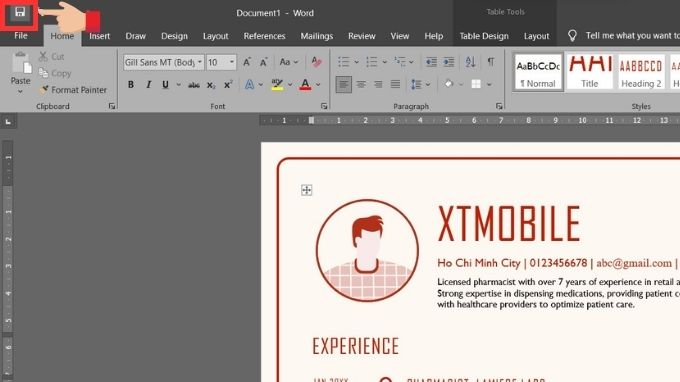
Task: Click the Save floppy disk icon
Action: point(20,12)
